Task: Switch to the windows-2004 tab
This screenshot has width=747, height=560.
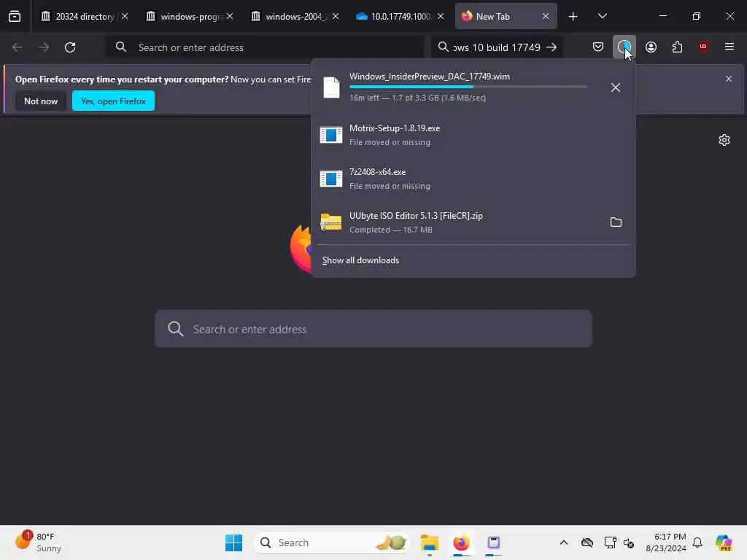Action: (296, 16)
